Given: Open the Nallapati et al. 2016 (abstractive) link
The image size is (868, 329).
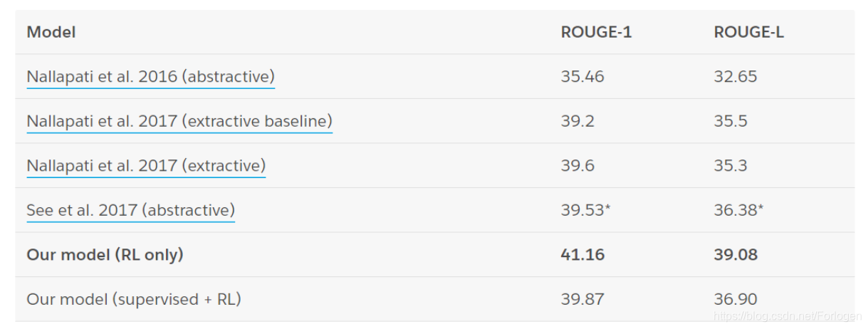Looking at the screenshot, I should coord(151,76).
